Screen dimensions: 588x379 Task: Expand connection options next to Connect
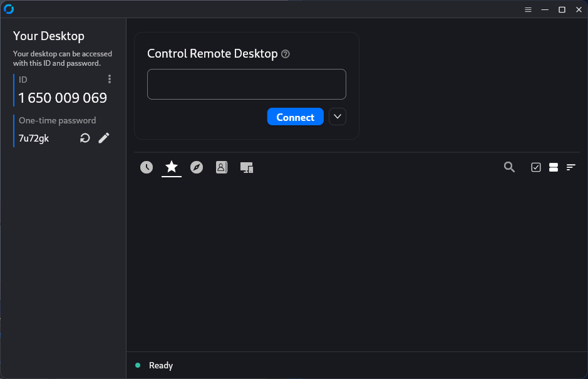(337, 117)
